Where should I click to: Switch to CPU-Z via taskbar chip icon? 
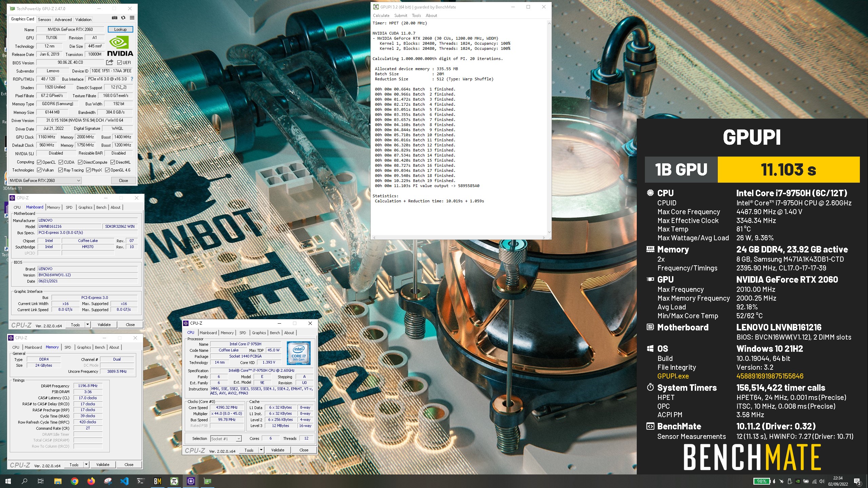click(191, 481)
